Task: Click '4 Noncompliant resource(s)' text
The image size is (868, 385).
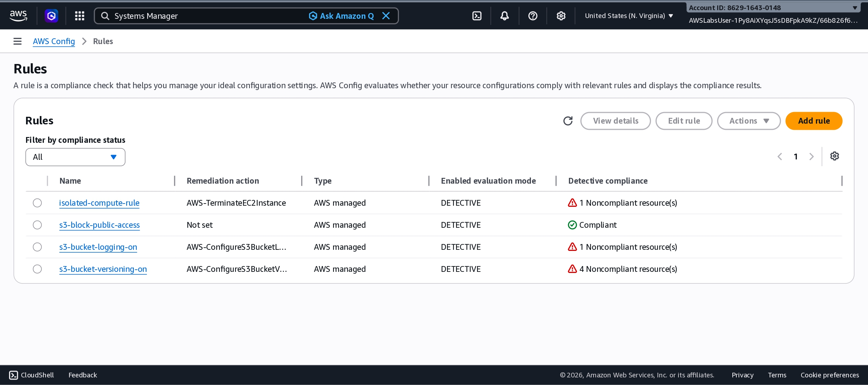Action: point(628,269)
